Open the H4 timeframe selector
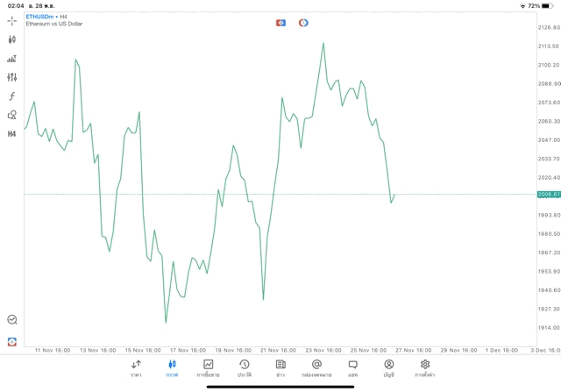Image resolution: width=561 pixels, height=392 pixels. [11, 134]
